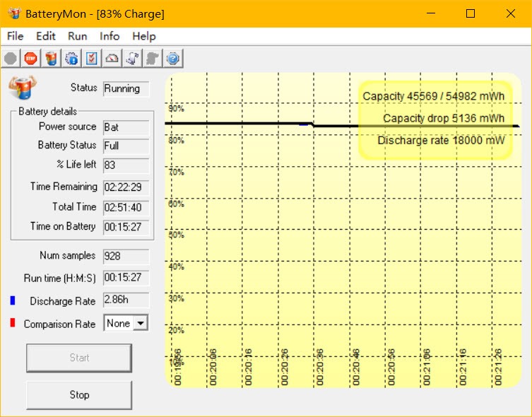Click the gauge meter toolbar icon
The image size is (532, 417).
coord(112,59)
